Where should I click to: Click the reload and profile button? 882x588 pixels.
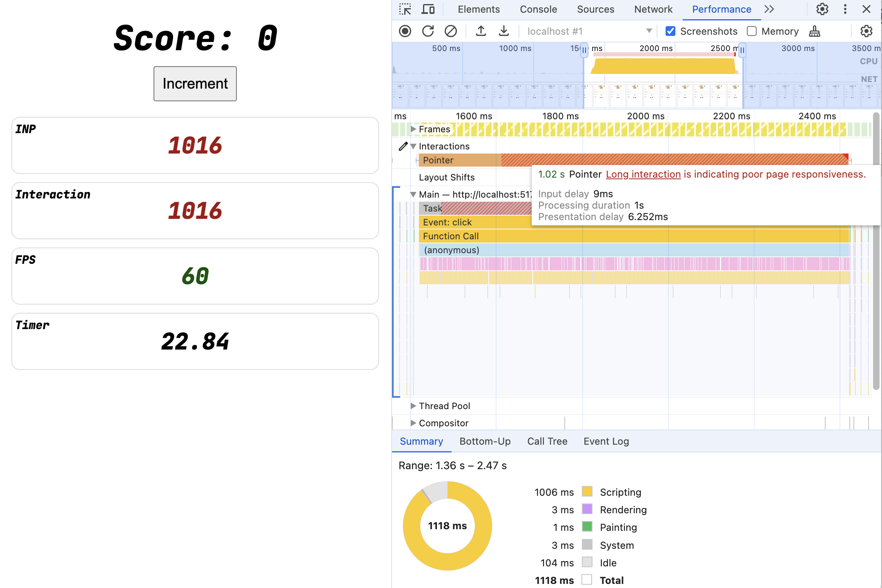tap(428, 30)
